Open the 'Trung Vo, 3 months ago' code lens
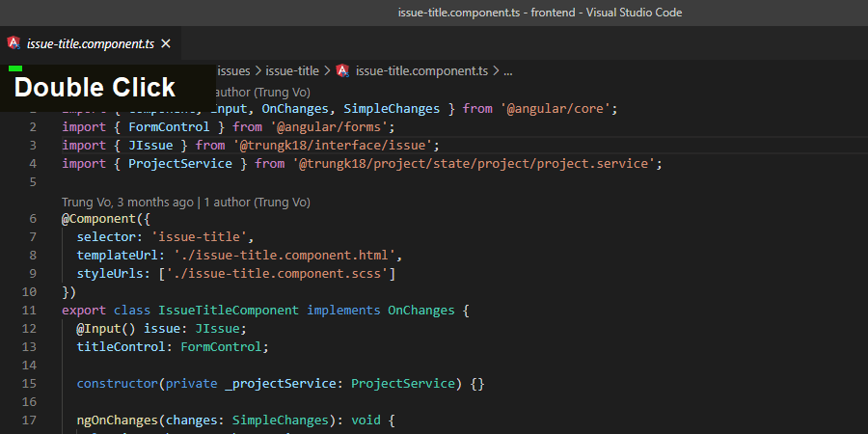Viewport: 868px width, 434px height. (127, 203)
